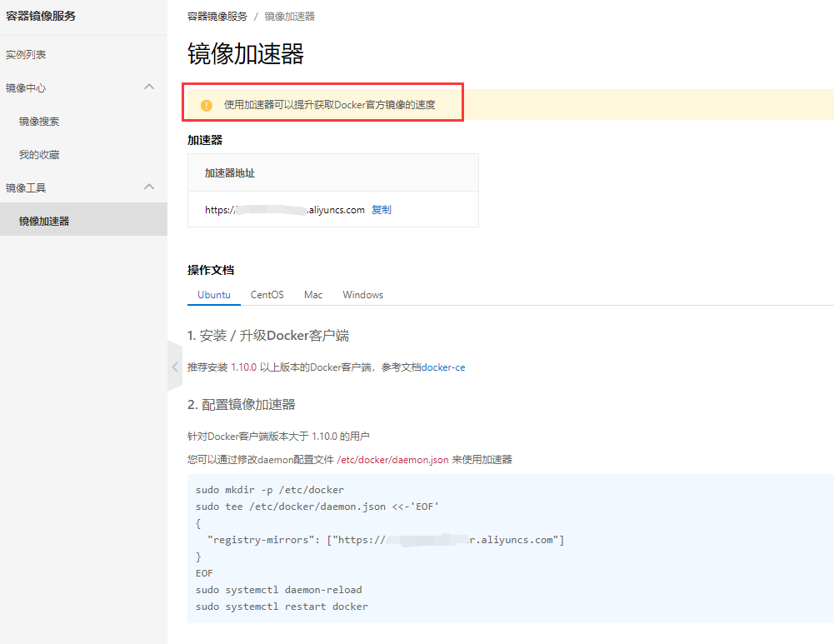Click the '1. 安装 / 升级Docker客户端' heading

tap(268, 336)
